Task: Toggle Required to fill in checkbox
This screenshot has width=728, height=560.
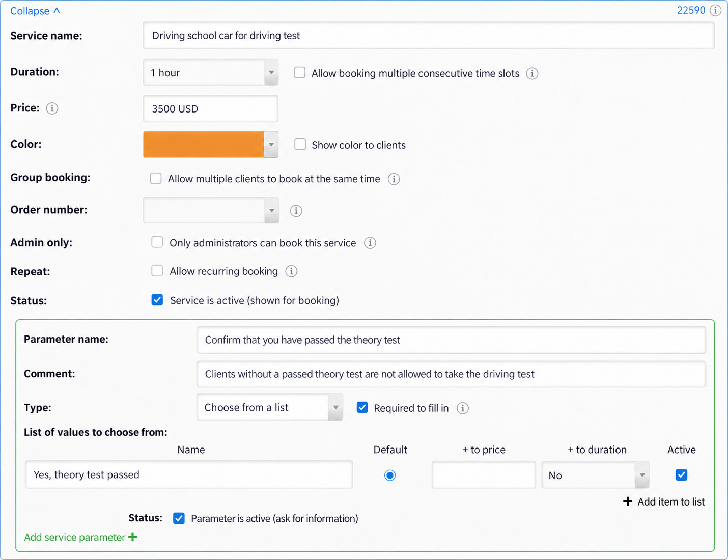Action: 362,407
